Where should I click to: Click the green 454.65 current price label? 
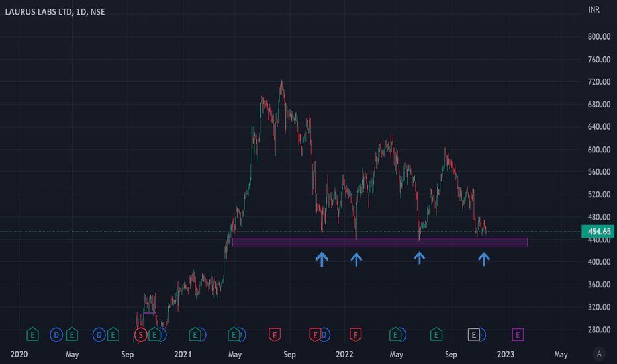point(598,232)
